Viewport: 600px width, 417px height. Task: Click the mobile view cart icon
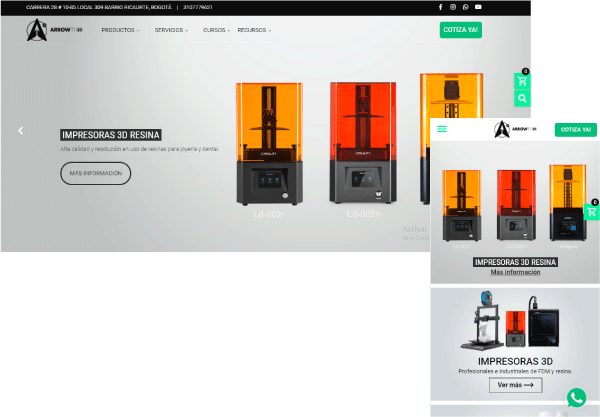click(x=591, y=212)
